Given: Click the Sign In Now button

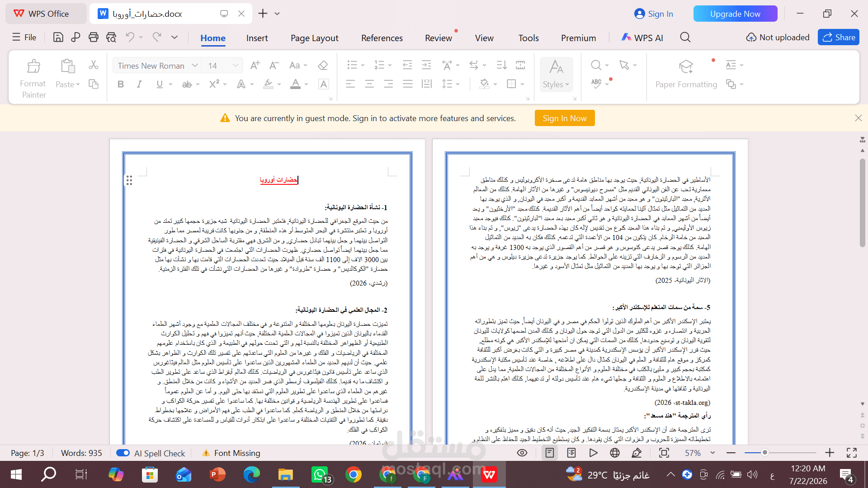Looking at the screenshot, I should [x=565, y=118].
